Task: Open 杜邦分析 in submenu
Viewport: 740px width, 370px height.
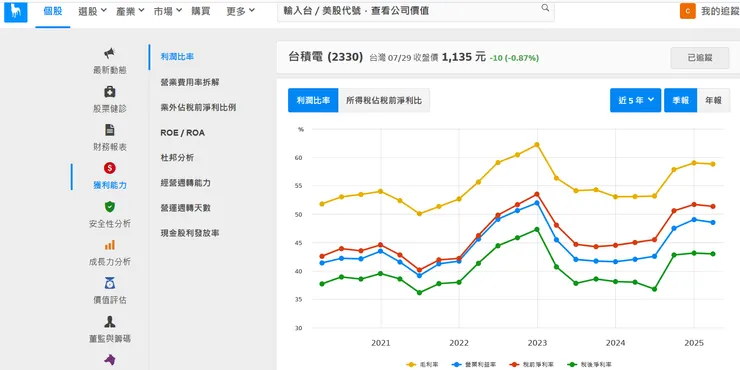Action: pos(177,158)
